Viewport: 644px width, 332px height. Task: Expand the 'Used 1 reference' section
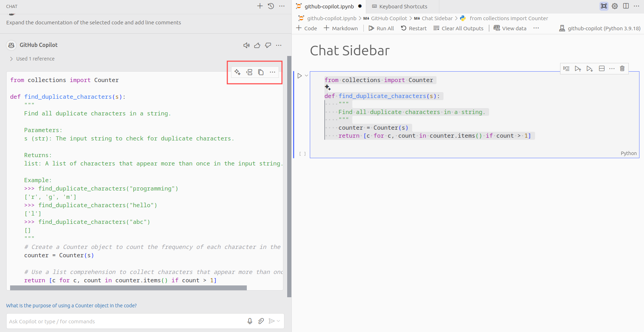click(32, 59)
